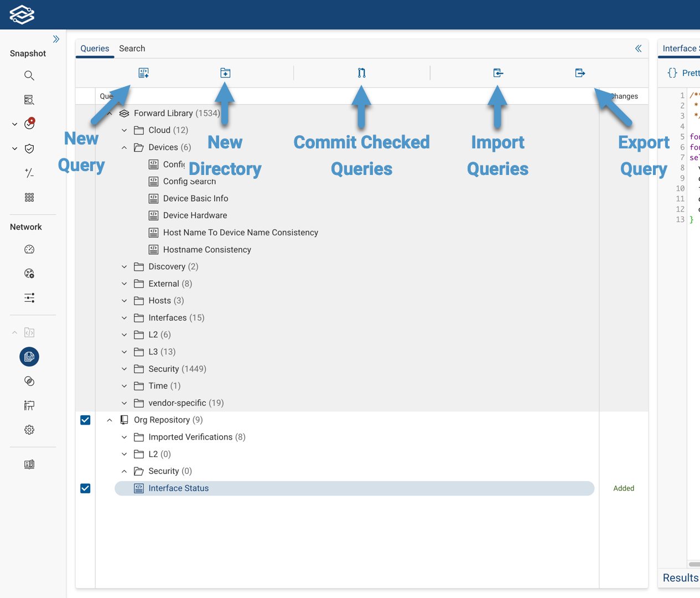Create a new query with the New Query icon

coord(143,73)
